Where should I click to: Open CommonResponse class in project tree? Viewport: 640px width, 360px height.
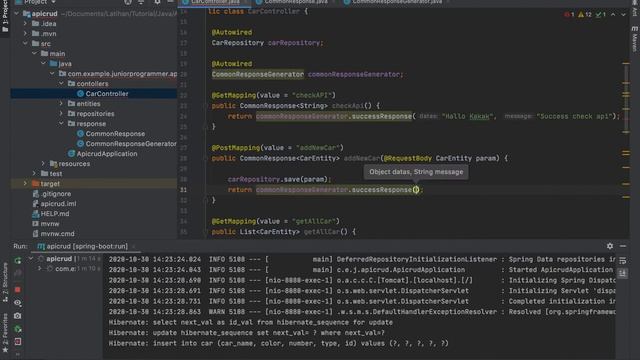pyautogui.click(x=115, y=133)
